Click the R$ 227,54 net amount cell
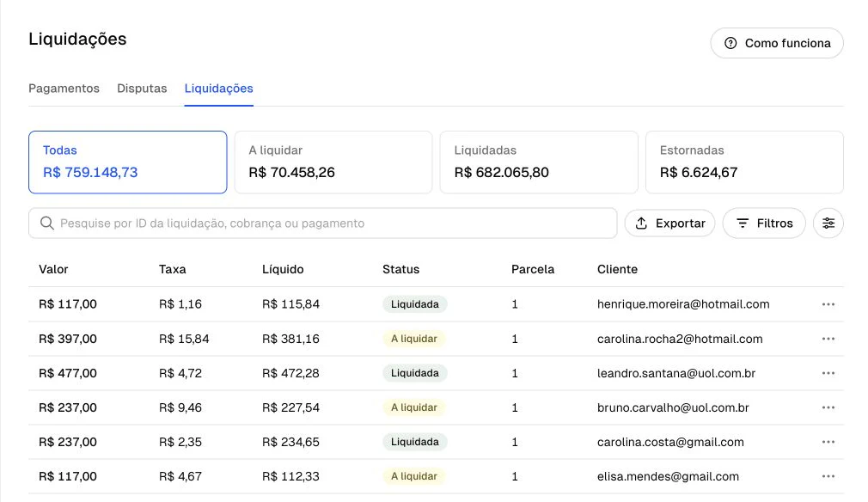Viewport: 868px width, 502px height. point(290,407)
